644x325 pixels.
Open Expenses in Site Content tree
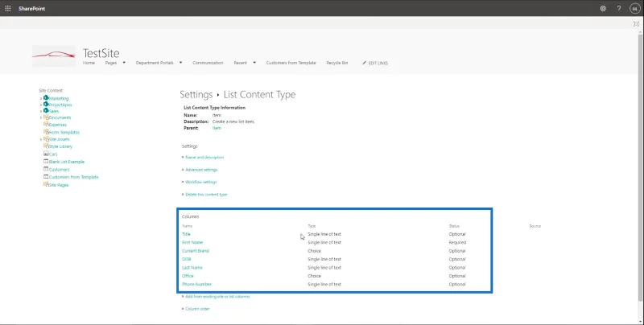tap(57, 125)
